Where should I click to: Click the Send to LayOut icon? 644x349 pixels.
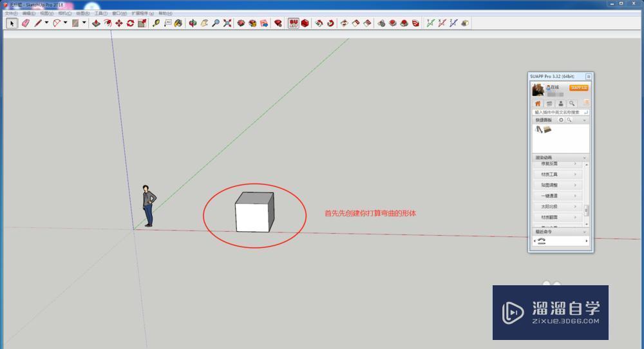tap(264, 23)
